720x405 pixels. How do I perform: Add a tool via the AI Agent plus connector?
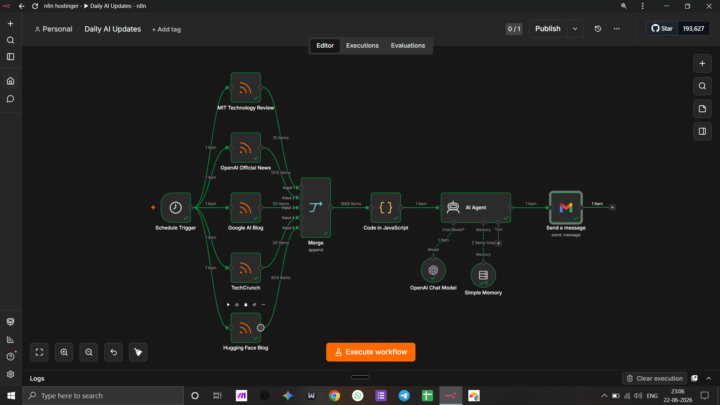[x=498, y=243]
